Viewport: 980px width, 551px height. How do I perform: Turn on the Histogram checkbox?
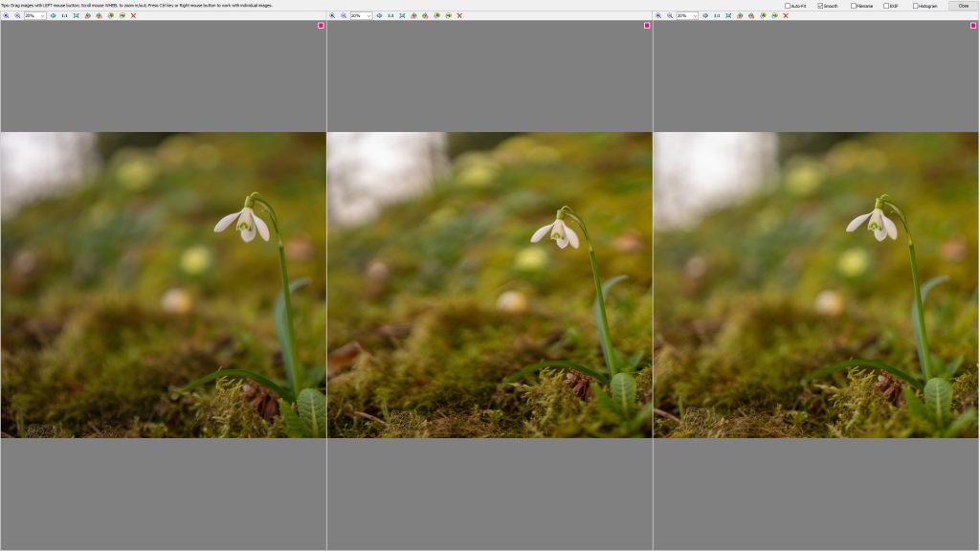[x=915, y=6]
